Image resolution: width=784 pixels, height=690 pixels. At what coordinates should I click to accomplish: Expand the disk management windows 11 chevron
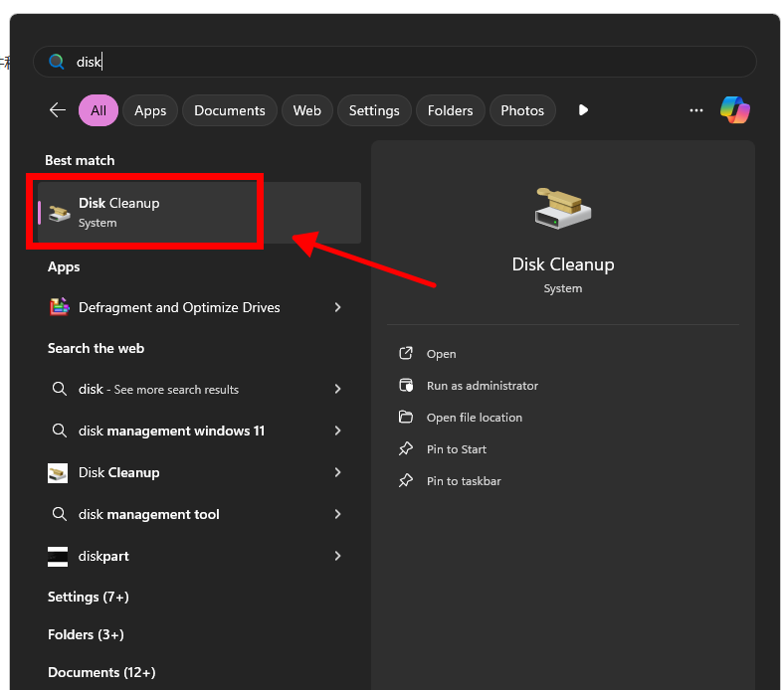click(x=338, y=431)
